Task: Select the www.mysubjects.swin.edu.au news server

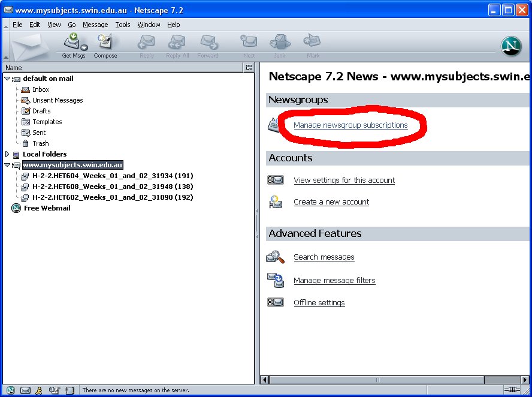Action: (x=72, y=165)
